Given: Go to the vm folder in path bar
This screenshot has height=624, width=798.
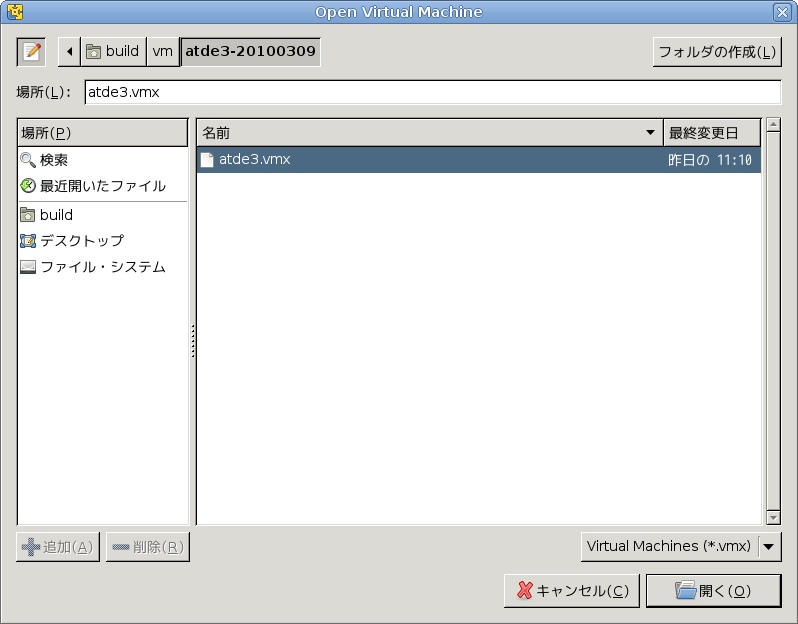Looking at the screenshot, I should click(163, 51).
